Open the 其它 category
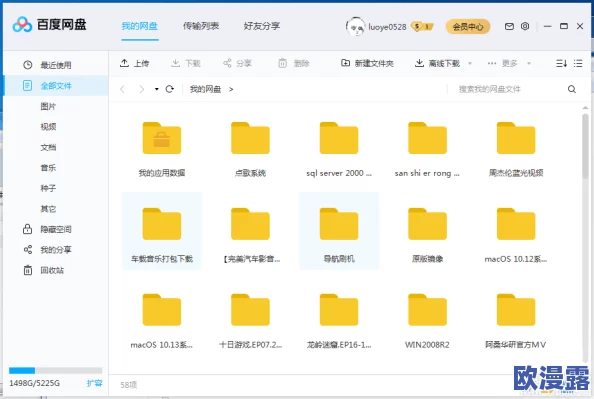This screenshot has width=594, height=399. pyautogui.click(x=48, y=208)
